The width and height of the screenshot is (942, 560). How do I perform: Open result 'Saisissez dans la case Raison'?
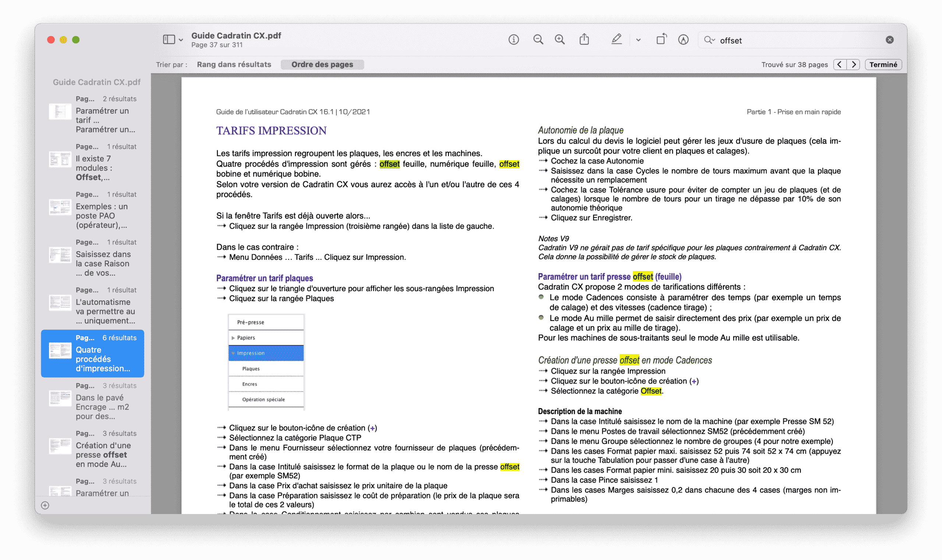pyautogui.click(x=92, y=258)
